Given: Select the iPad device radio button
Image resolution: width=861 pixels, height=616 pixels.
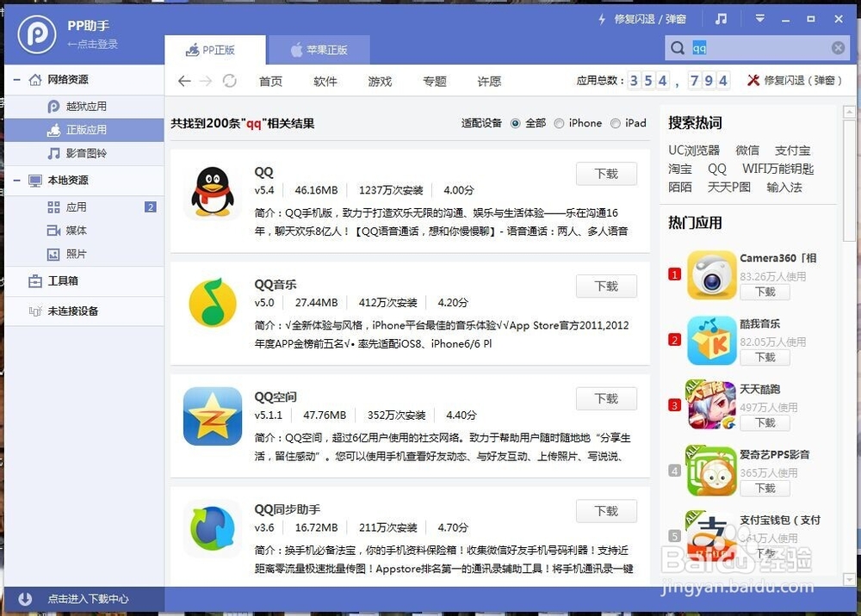Looking at the screenshot, I should [x=616, y=123].
